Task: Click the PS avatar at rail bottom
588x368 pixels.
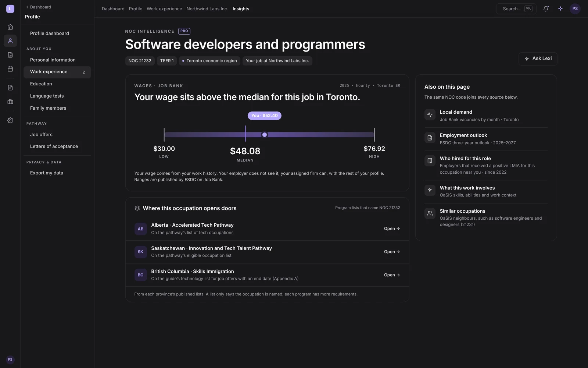Action: click(10, 360)
